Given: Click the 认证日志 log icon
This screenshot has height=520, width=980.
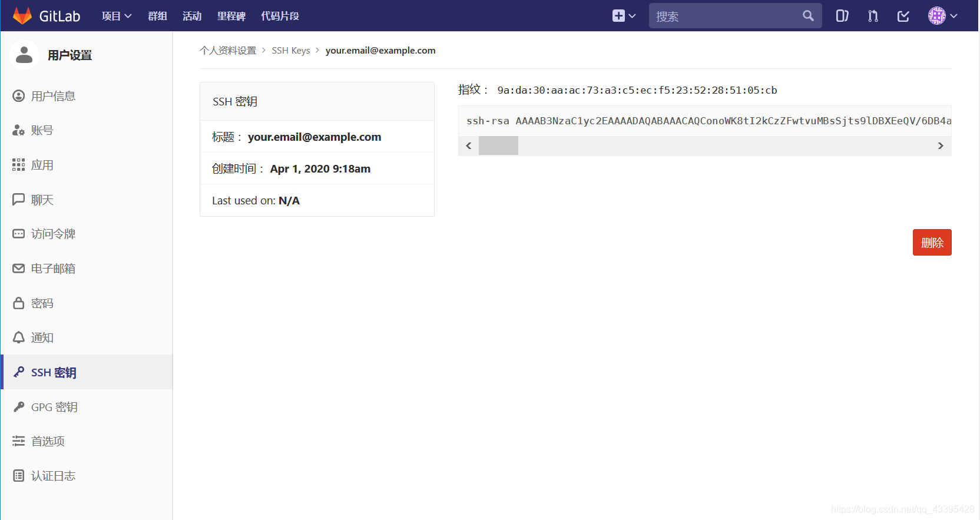Looking at the screenshot, I should point(19,476).
